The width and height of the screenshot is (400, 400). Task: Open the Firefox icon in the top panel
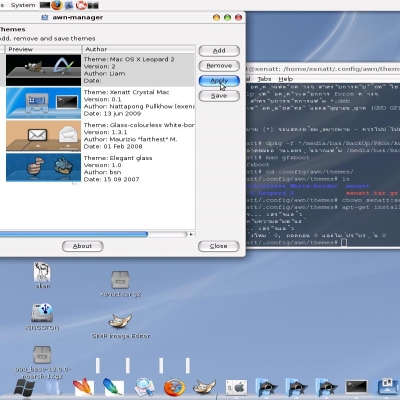click(x=57, y=5)
